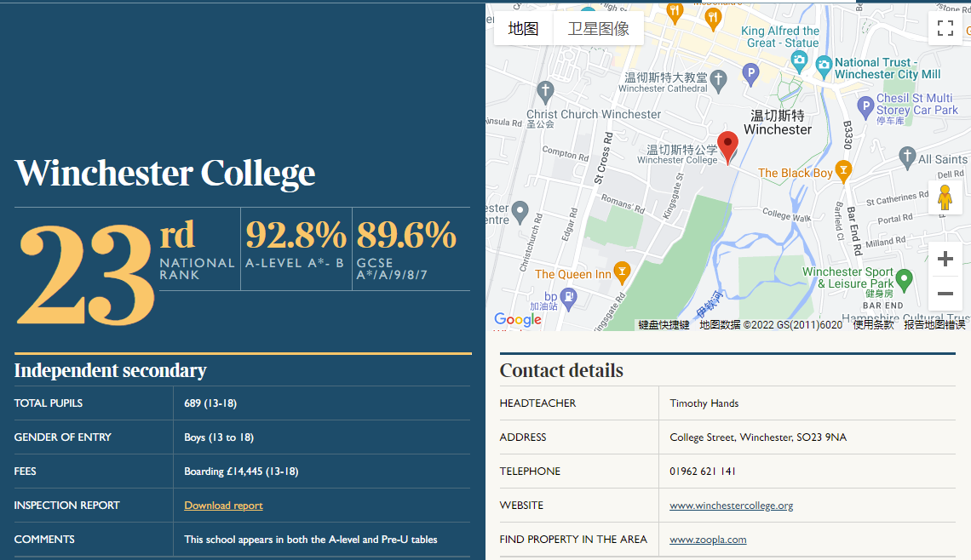Click the 温切斯特公学 Winchester College map label
Image resolution: width=971 pixels, height=560 pixels.
[677, 154]
